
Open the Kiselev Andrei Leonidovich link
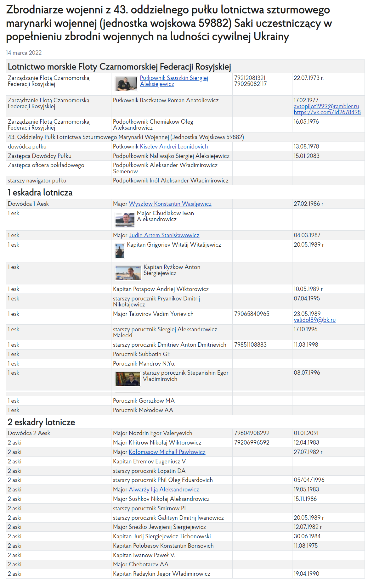click(x=174, y=147)
